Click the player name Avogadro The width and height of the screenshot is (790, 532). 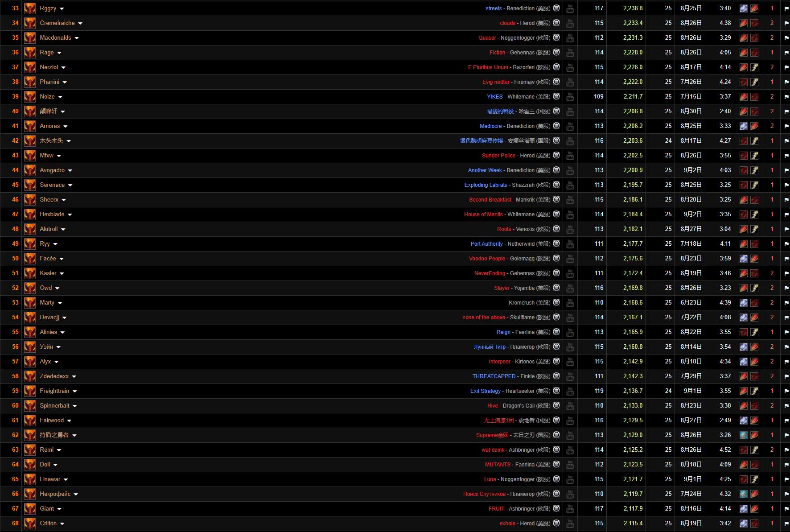[52, 170]
